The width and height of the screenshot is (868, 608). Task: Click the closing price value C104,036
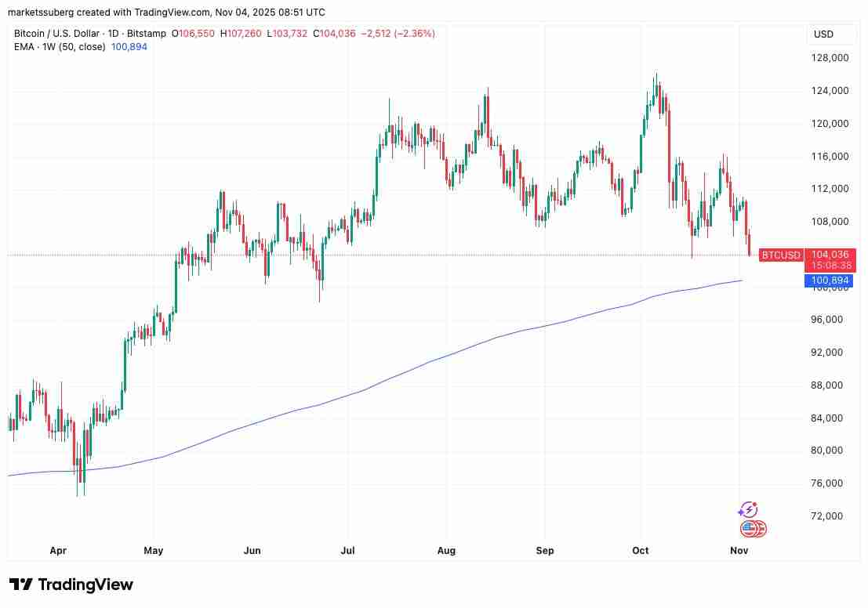click(334, 34)
